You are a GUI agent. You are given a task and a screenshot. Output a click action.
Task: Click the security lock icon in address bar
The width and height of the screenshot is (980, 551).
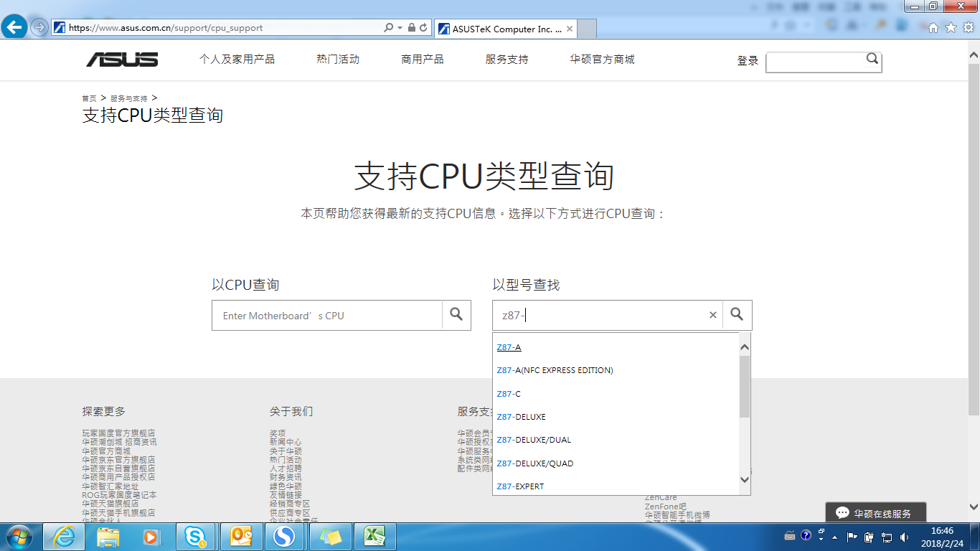[x=412, y=28]
